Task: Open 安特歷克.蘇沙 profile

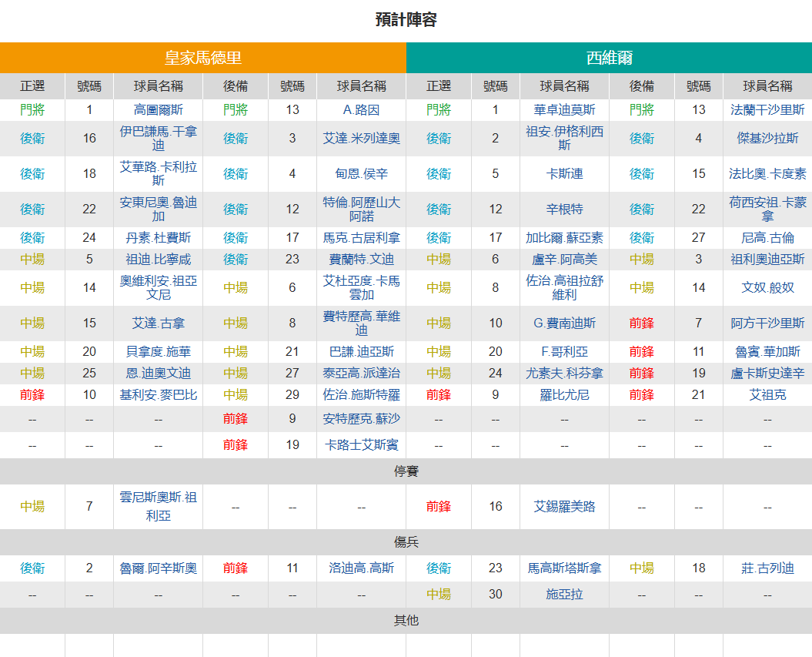Action: pyautogui.click(x=361, y=419)
